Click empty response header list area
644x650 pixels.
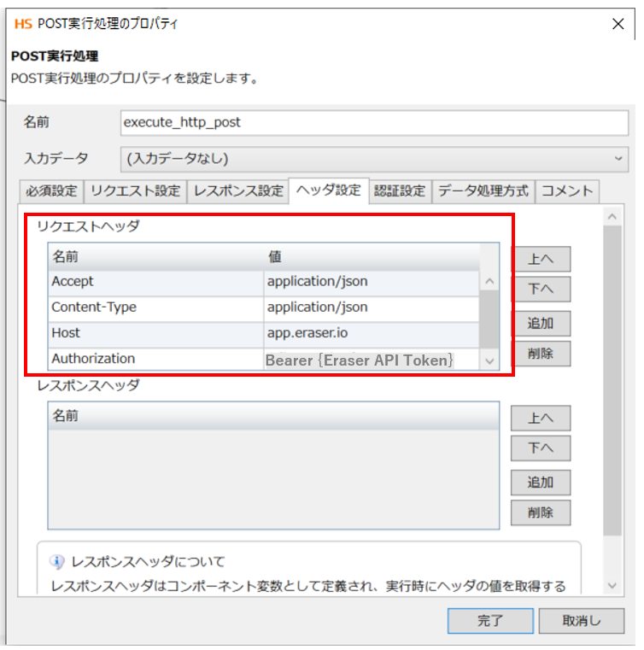(273, 479)
